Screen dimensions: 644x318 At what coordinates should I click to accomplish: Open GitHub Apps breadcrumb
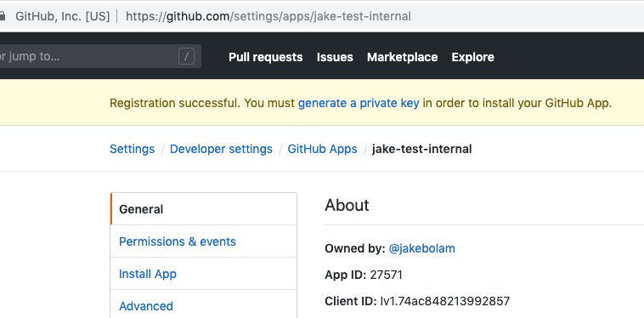(x=322, y=149)
